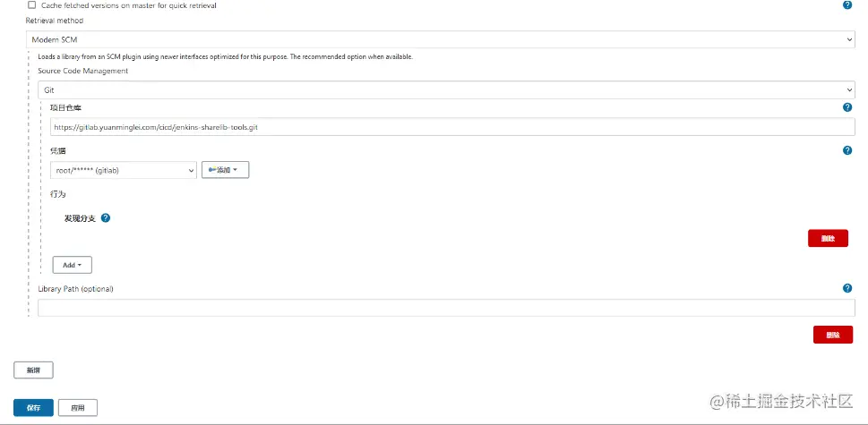
Task: Open the Add behaviors dropdown button
Action: pos(72,265)
